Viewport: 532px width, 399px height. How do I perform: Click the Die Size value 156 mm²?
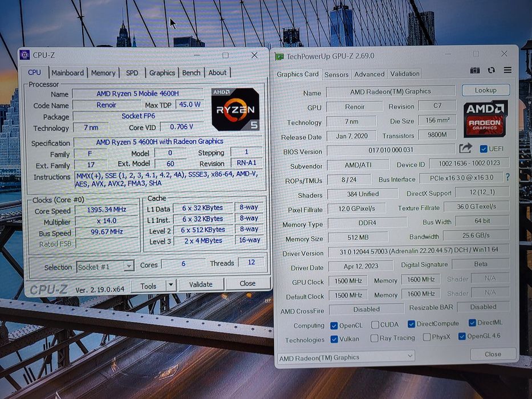click(x=437, y=120)
